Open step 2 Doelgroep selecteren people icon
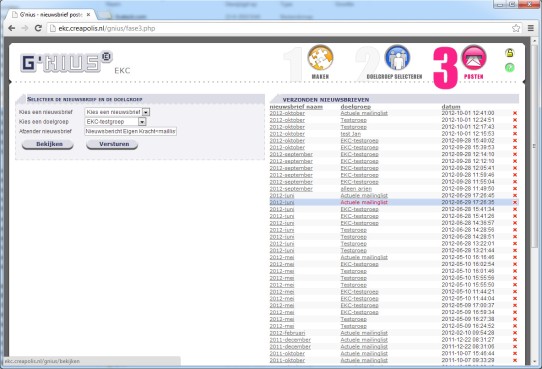This screenshot has height=369, width=542. [x=398, y=58]
